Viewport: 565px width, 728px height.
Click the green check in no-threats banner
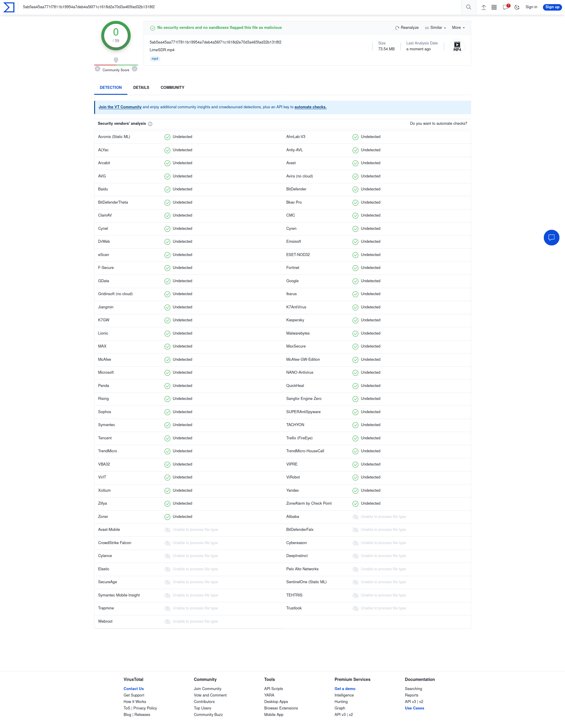tap(152, 28)
